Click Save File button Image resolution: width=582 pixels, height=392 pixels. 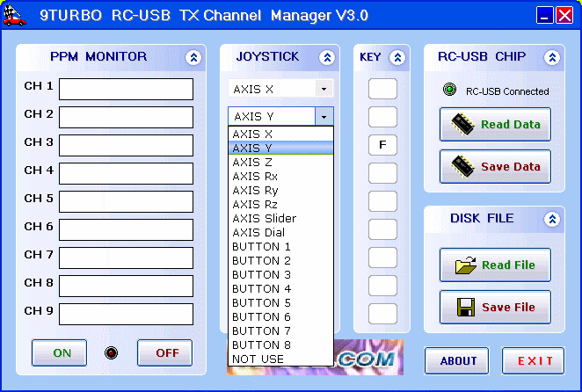495,308
